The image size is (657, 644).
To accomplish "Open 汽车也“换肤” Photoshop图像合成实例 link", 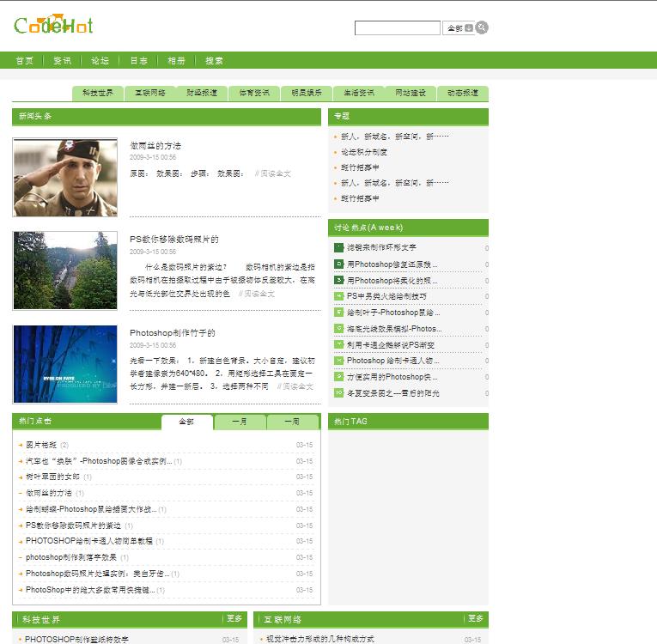I will coord(99,461).
